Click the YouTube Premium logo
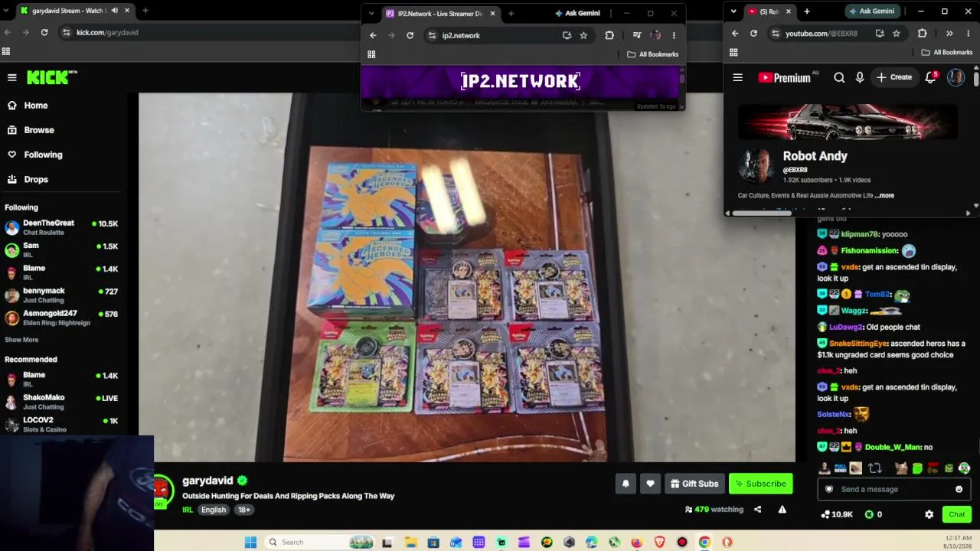This screenshot has height=551, width=980. 784,77
